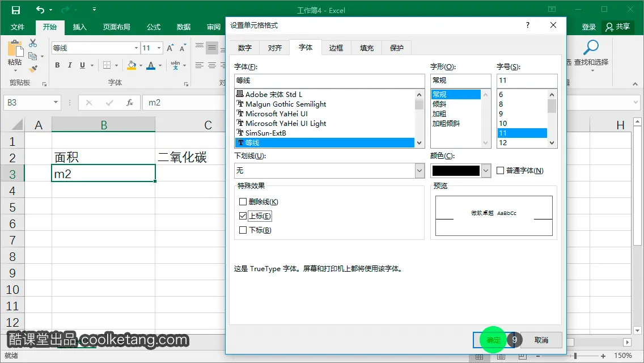
Task: Click the zoom slider handle
Action: coord(575,356)
